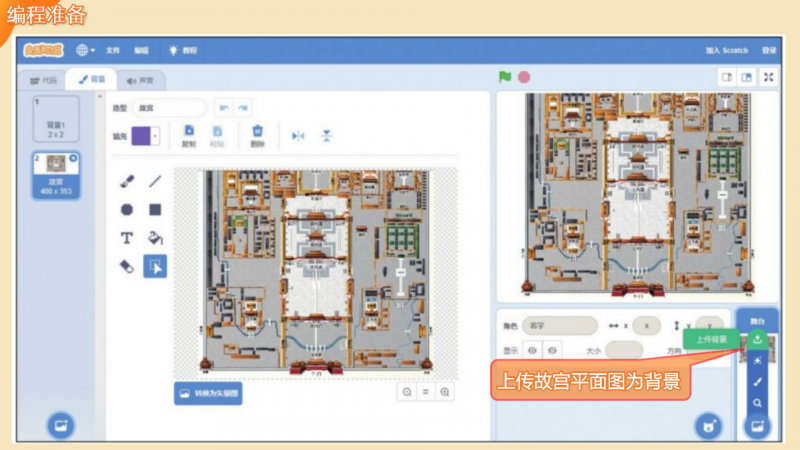Click the 加入 Scratch link
Image resolution: width=800 pixels, height=450 pixels.
coord(727,50)
